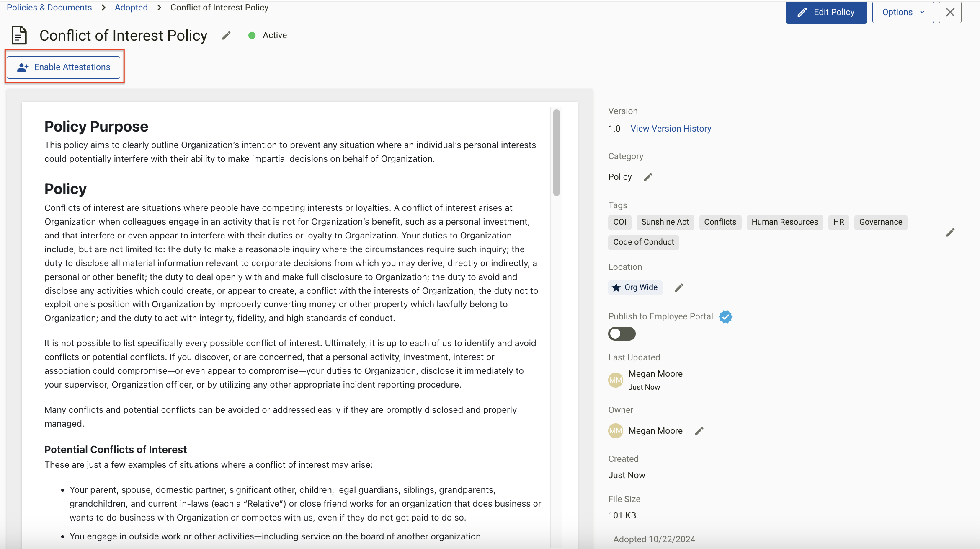Change Owner using pencil icon
The height and width of the screenshot is (549, 980).
[699, 431]
